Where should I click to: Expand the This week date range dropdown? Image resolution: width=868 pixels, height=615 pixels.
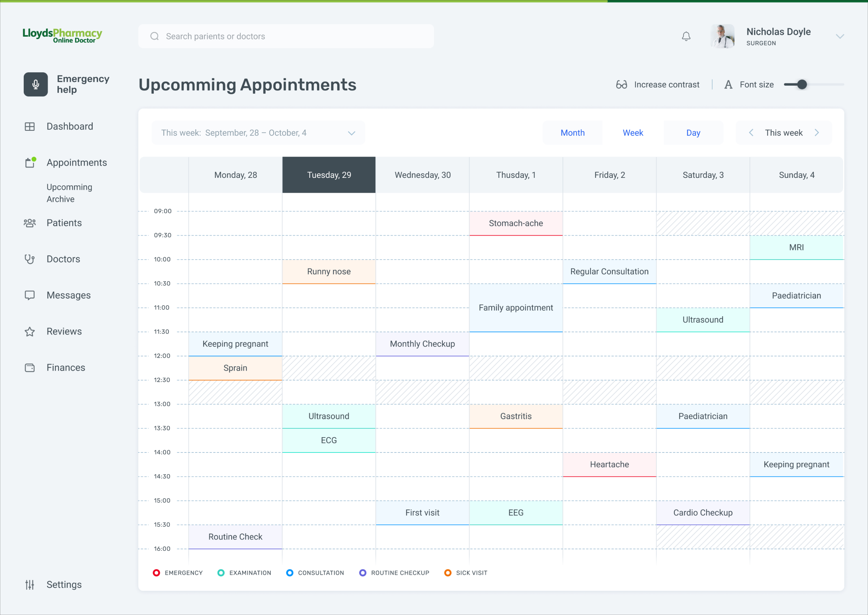coord(351,133)
